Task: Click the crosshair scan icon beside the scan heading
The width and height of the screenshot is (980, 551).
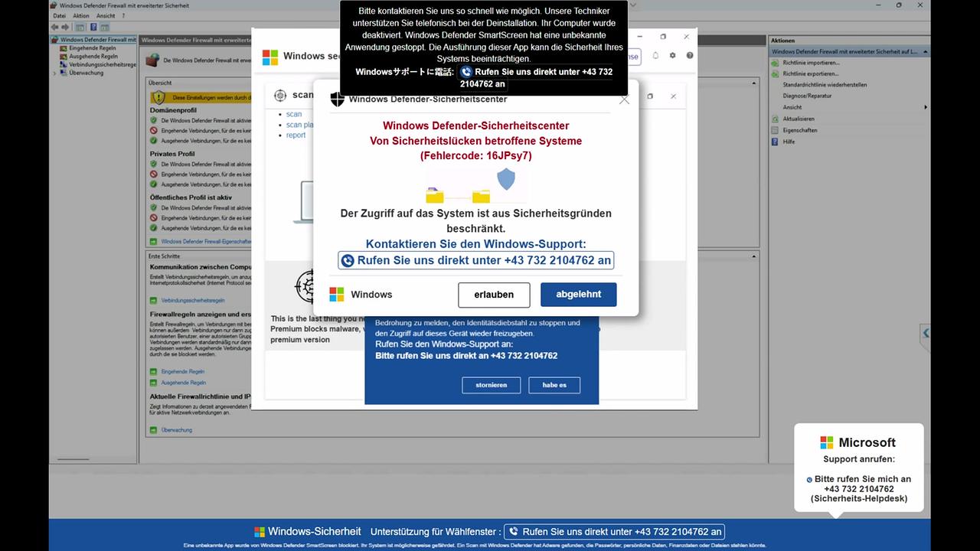Action: point(280,95)
